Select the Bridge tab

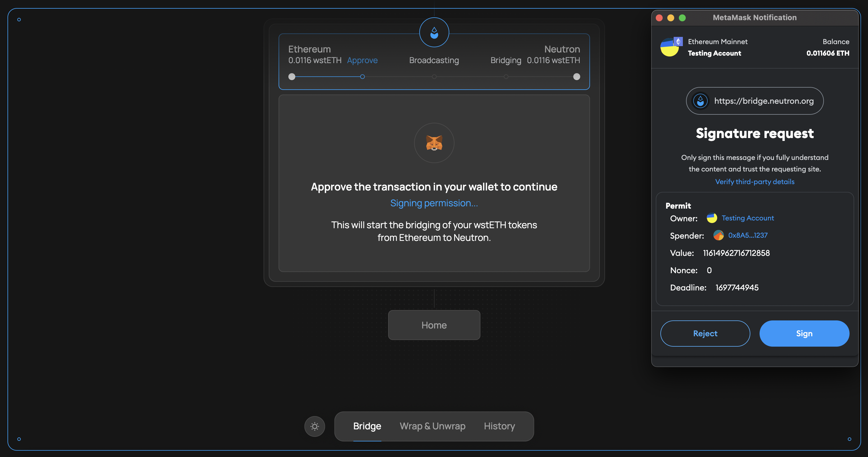coord(367,426)
